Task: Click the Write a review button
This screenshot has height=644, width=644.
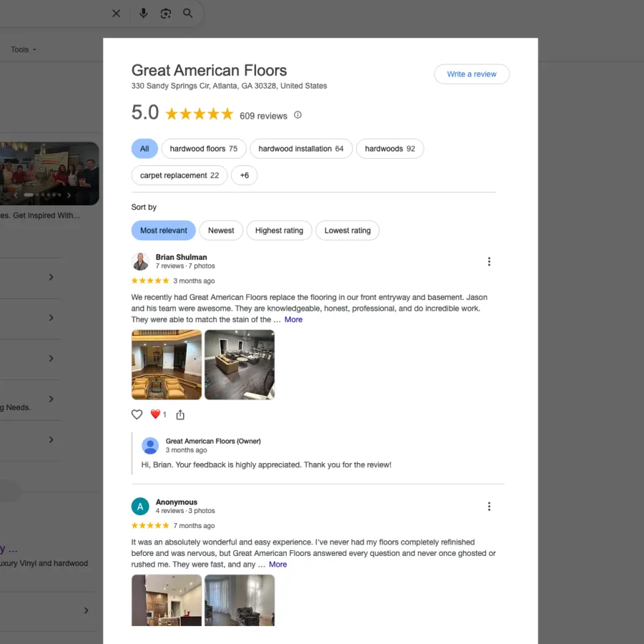Action: pyautogui.click(x=472, y=74)
